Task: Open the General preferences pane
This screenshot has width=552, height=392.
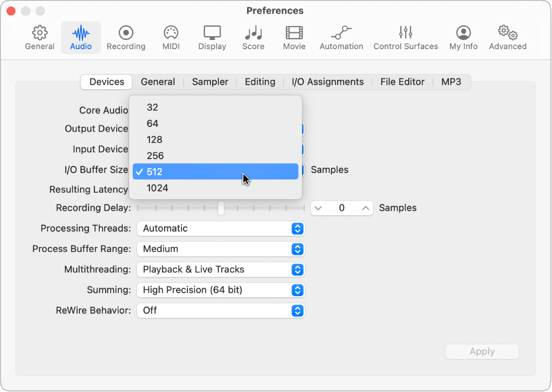Action: 40,38
